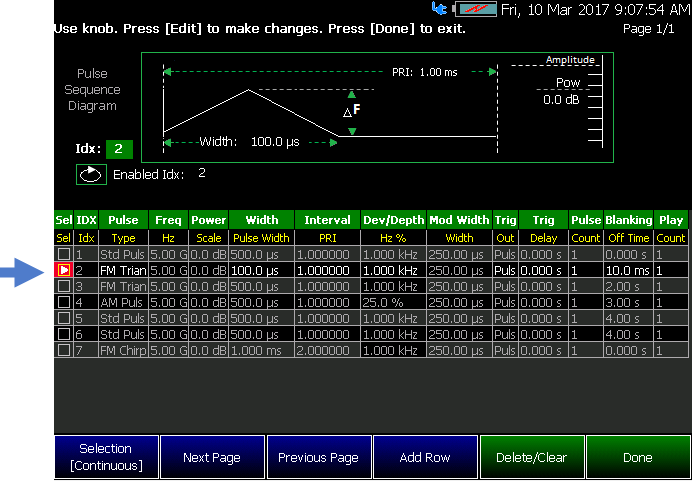The height and width of the screenshot is (481, 692).
Task: Go to Next Page softkey
Action: (x=212, y=457)
